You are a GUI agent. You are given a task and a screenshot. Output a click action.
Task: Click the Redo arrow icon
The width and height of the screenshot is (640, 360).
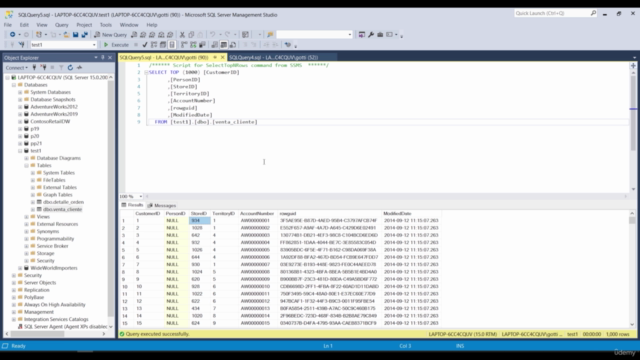[x=227, y=35]
